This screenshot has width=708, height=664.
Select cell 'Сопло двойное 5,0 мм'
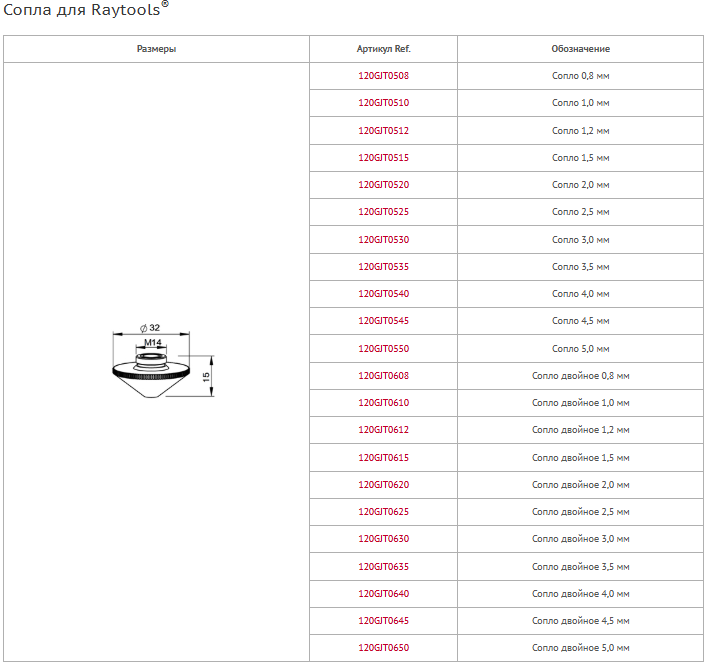point(580,648)
